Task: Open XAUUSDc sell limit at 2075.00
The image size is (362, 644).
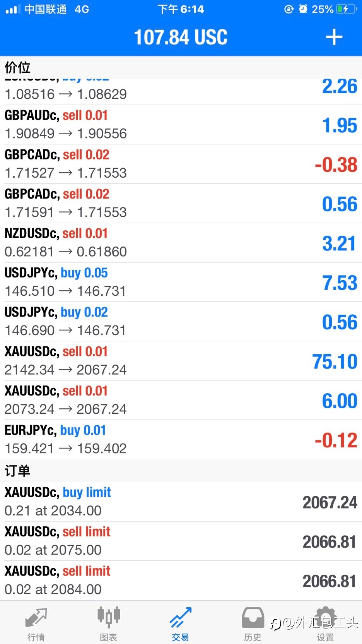Action: (x=181, y=541)
